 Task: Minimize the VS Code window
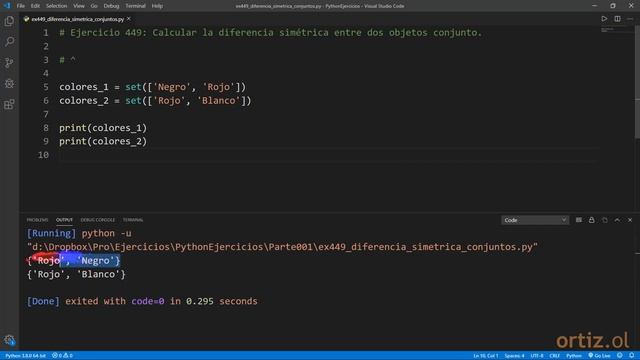click(x=594, y=6)
